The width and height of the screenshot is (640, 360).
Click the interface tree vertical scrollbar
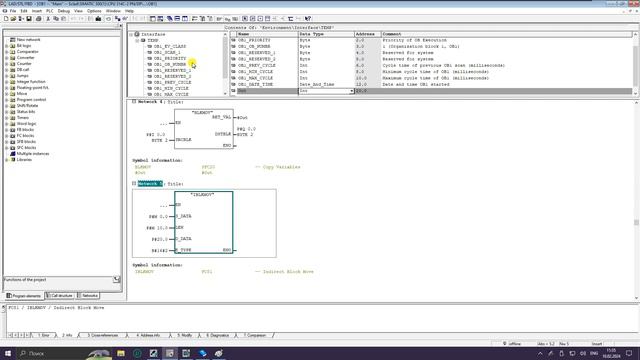tap(225, 64)
